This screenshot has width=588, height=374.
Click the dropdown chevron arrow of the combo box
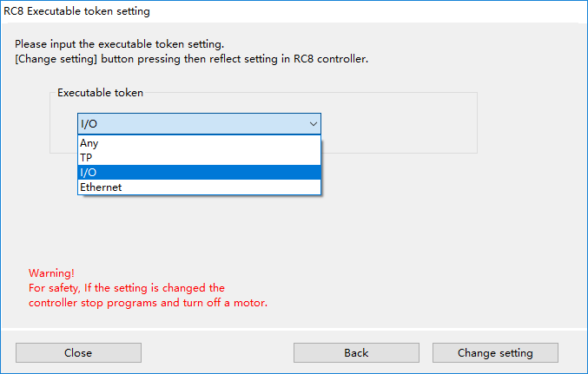coord(314,124)
